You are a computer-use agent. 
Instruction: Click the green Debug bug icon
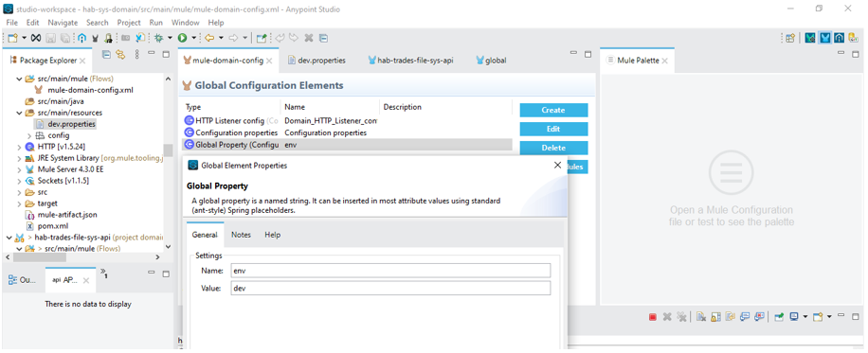coord(158,38)
